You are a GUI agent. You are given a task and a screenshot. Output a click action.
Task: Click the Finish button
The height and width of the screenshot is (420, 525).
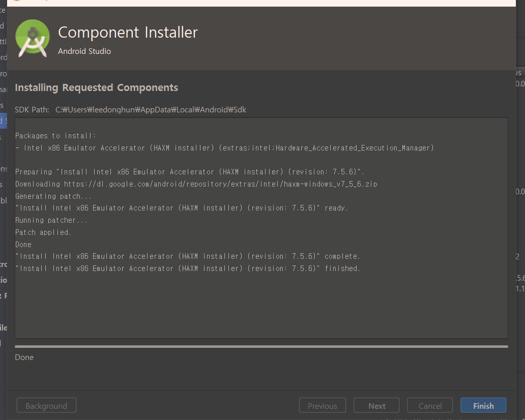point(483,406)
